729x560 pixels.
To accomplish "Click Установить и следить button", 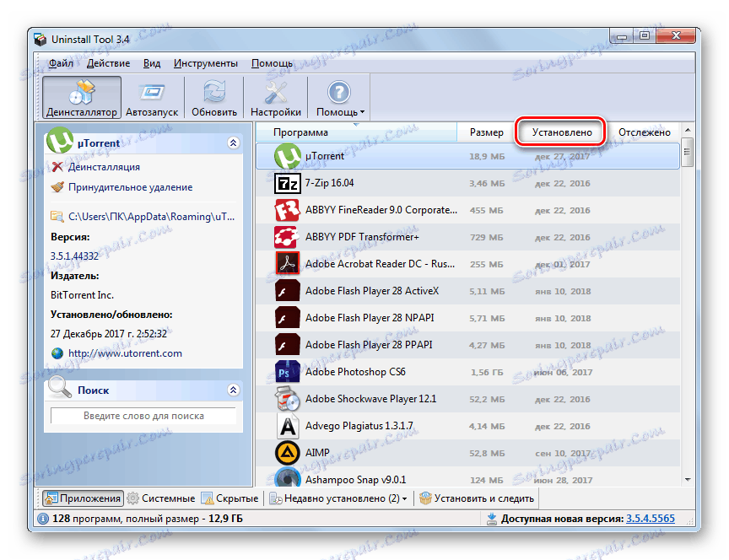I will [477, 498].
